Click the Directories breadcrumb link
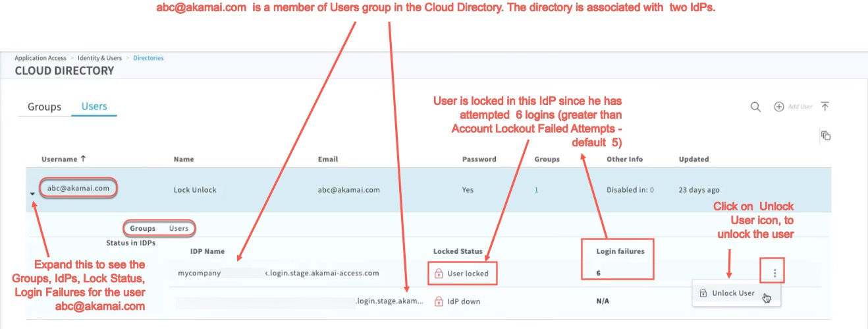 click(148, 58)
